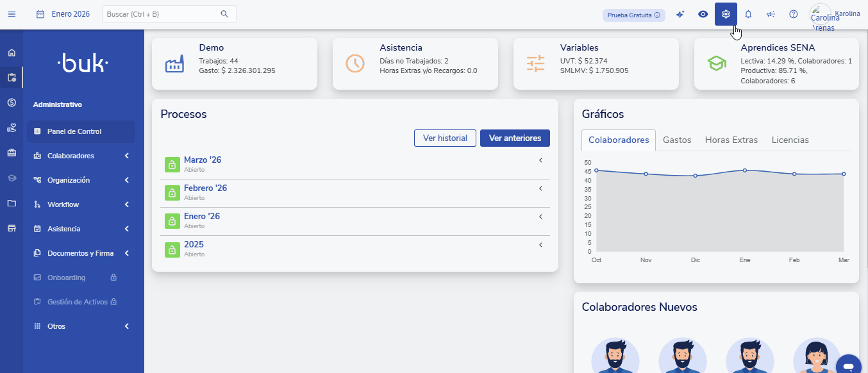Screen dimensions: 868x373
Task: Toggle the hamburger sidebar menu
Action: click(12, 14)
